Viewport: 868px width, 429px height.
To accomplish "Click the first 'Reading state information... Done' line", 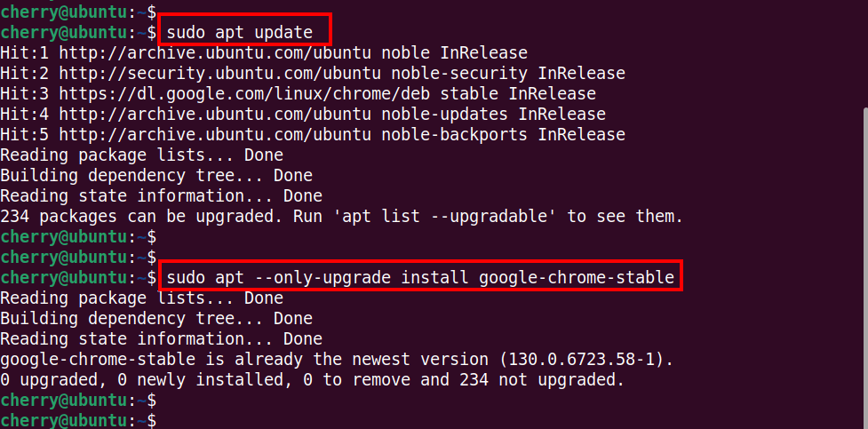I will (161, 196).
